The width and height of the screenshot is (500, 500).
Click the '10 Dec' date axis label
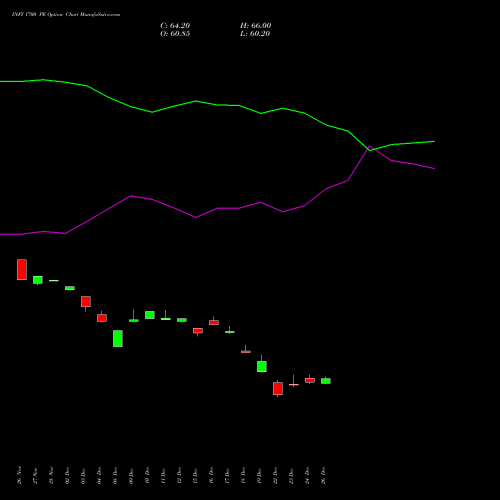point(147,475)
